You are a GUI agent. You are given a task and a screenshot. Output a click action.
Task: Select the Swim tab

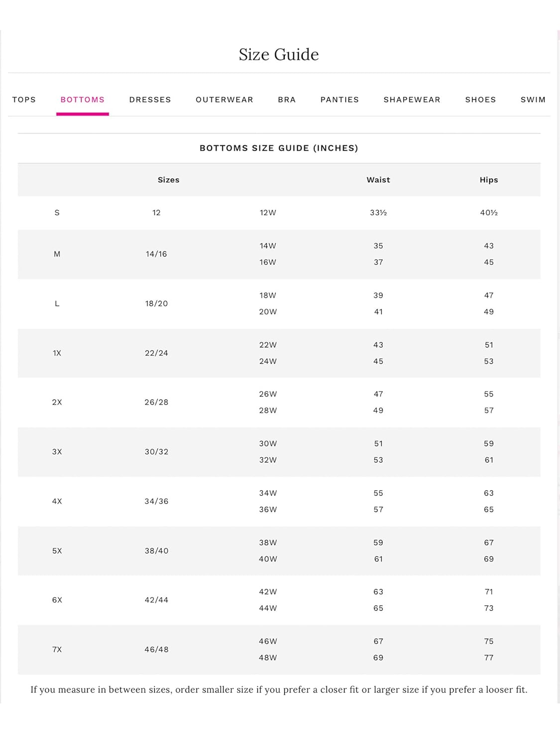[533, 100]
